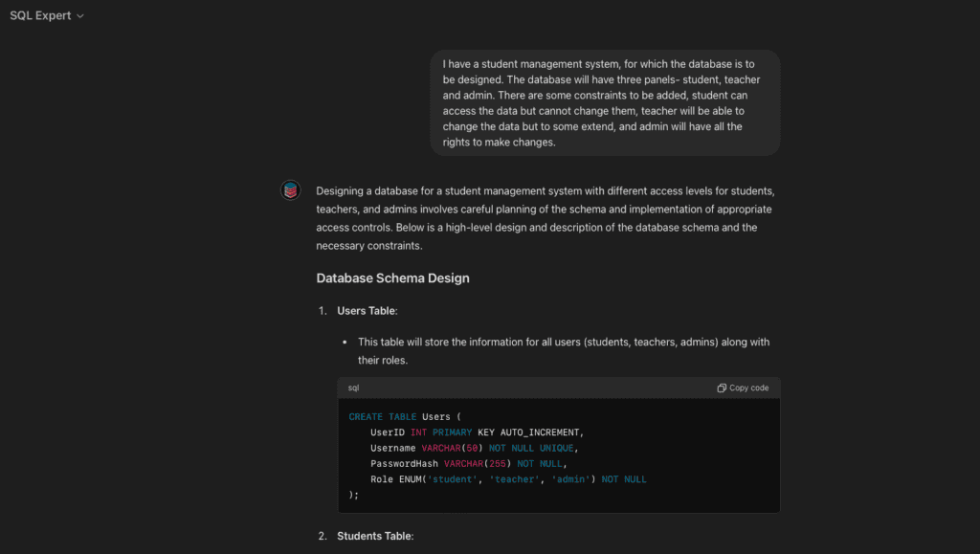The width and height of the screenshot is (980, 554).
Task: Click the Database Schema Design heading
Action: click(x=392, y=277)
